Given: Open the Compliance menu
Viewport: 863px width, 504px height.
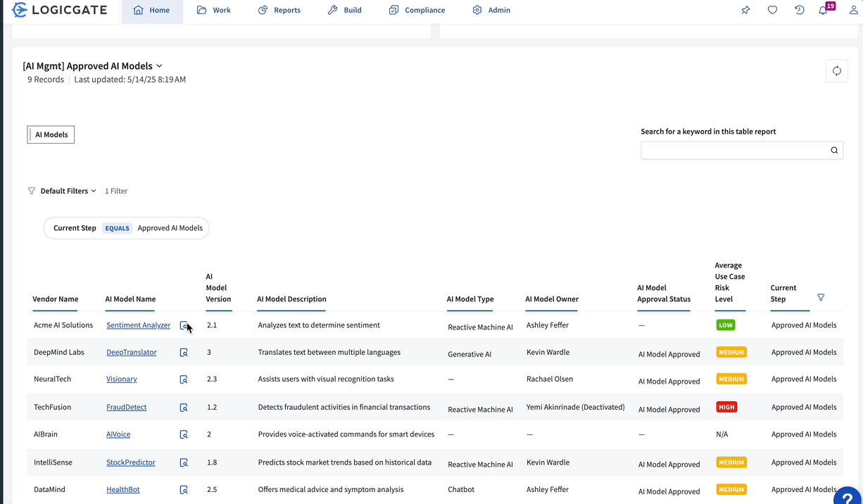Looking at the screenshot, I should [x=417, y=11].
